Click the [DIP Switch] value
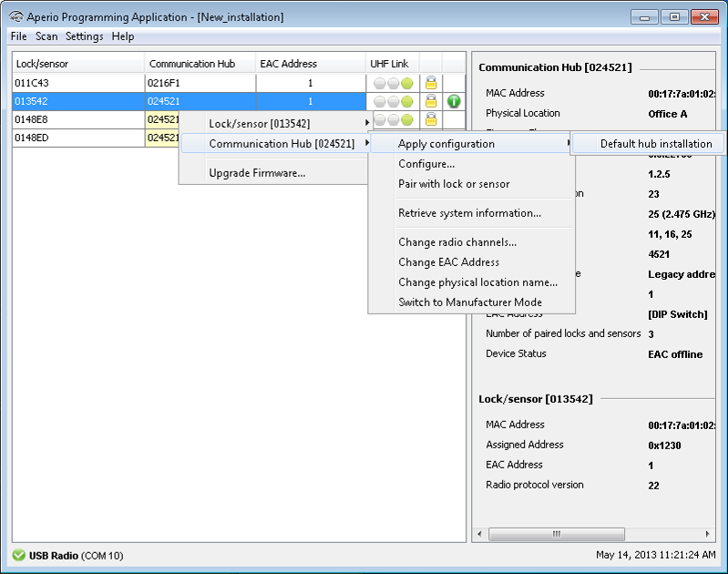This screenshot has width=728, height=574. (677, 314)
